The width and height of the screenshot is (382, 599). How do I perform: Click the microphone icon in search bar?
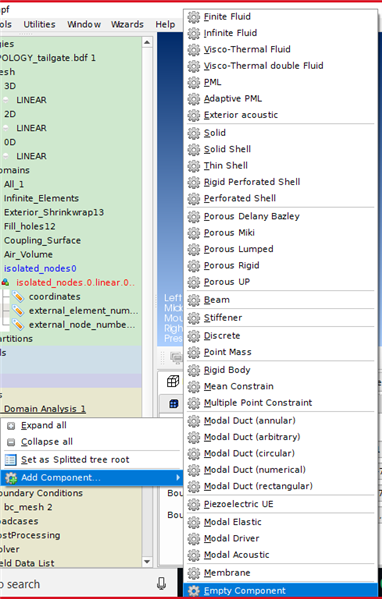(162, 584)
